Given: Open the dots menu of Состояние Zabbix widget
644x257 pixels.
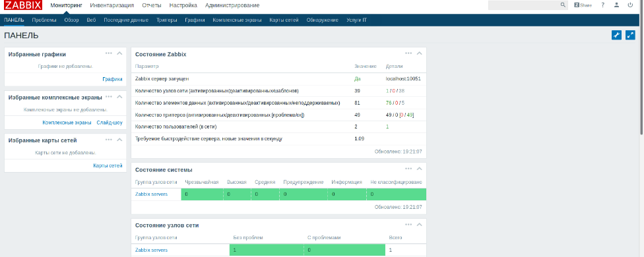Looking at the screenshot, I should pyautogui.click(x=408, y=53).
